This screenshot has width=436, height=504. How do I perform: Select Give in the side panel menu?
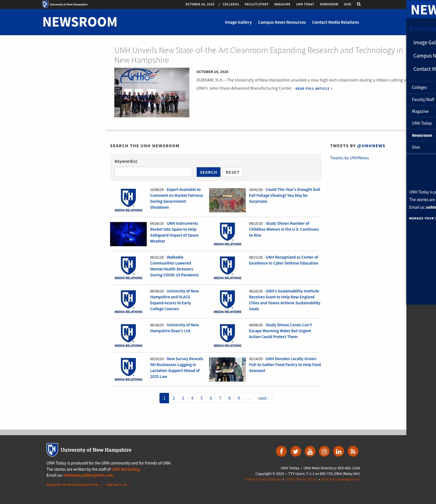(421, 147)
